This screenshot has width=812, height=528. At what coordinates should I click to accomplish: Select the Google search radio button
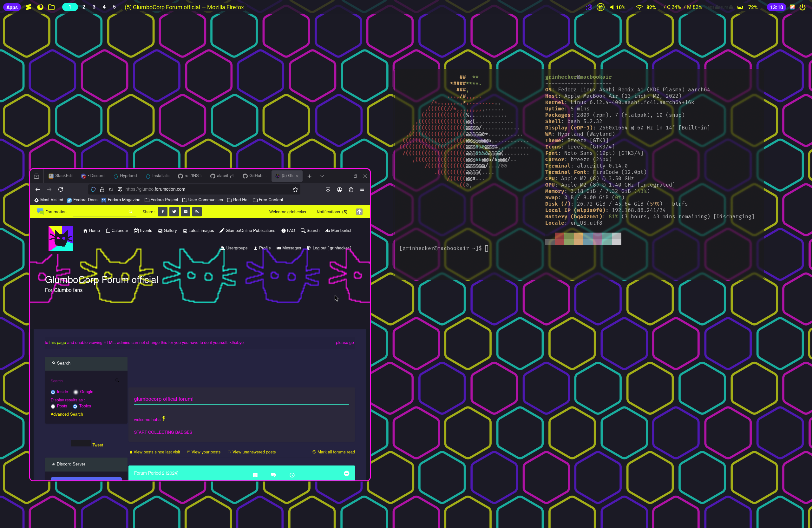[76, 392]
